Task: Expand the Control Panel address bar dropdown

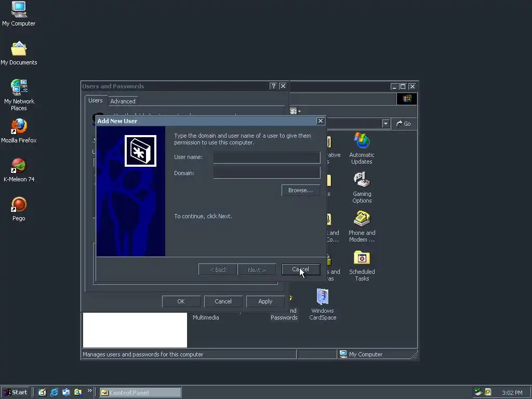Action: (x=385, y=124)
